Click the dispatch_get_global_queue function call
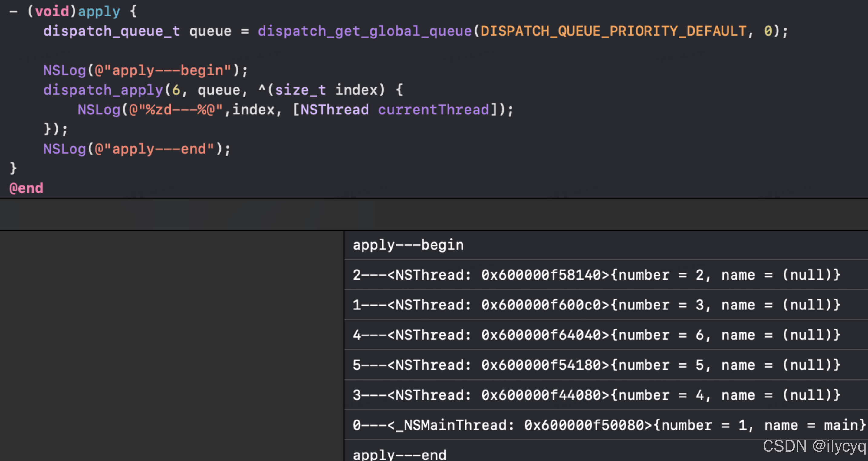 365,31
